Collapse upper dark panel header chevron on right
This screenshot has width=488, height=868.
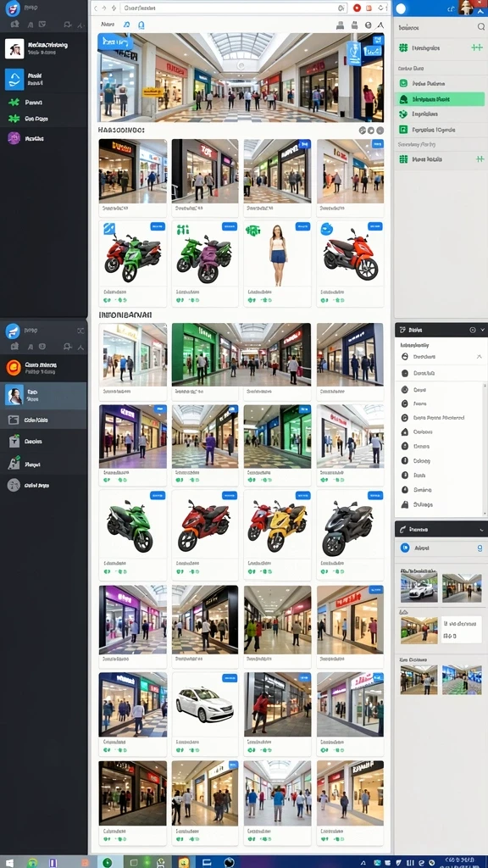tap(482, 330)
